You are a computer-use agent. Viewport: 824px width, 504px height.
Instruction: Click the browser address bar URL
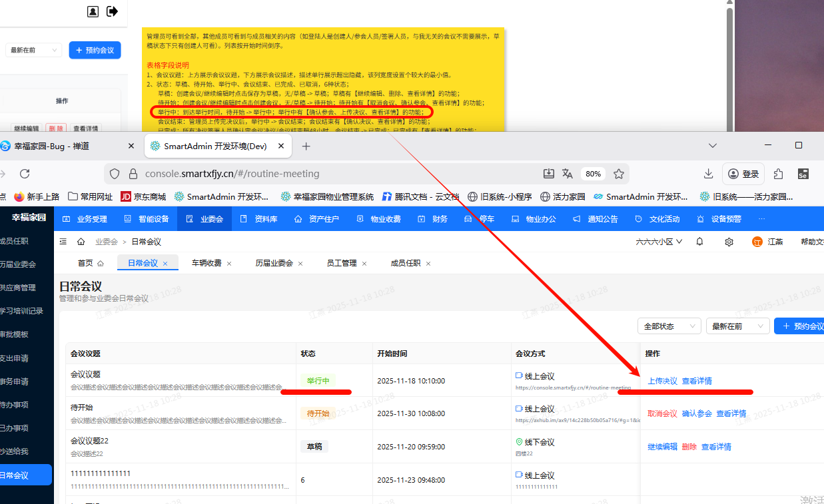click(232, 174)
